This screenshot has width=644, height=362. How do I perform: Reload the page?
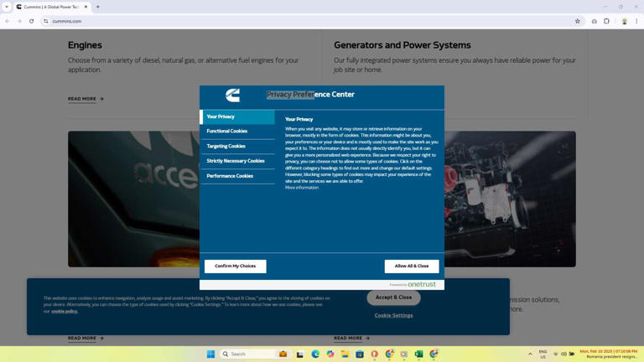point(32,21)
